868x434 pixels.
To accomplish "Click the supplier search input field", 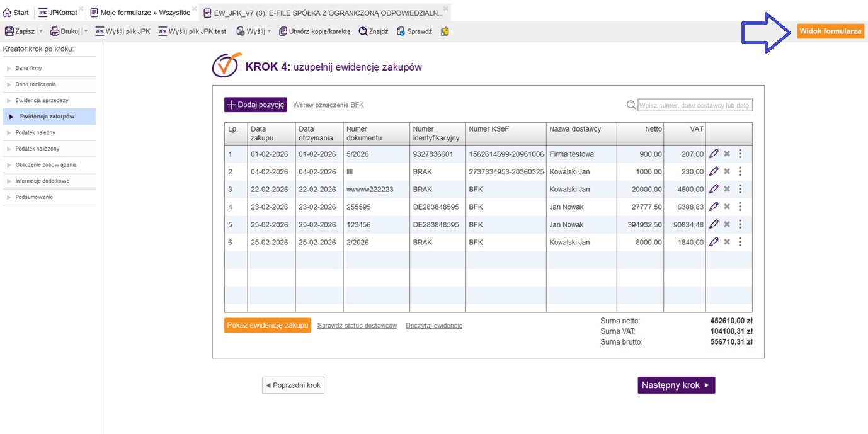I will pyautogui.click(x=694, y=105).
